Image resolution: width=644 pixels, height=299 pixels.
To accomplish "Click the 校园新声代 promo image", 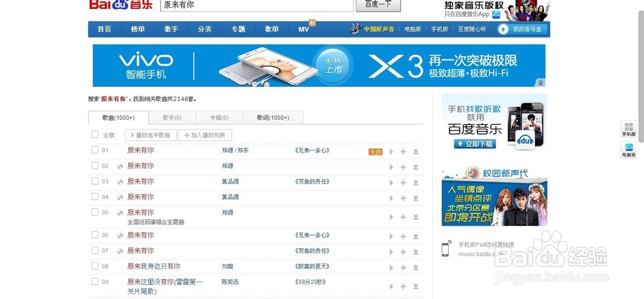I will [495, 196].
